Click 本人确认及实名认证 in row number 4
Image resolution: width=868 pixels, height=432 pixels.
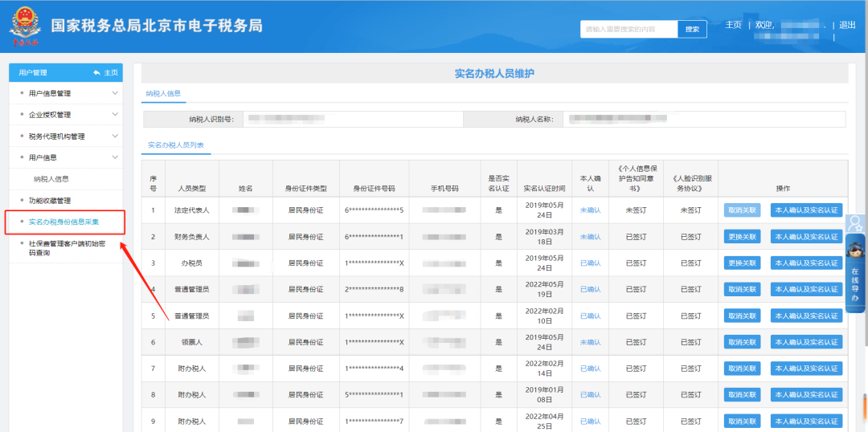pyautogui.click(x=807, y=289)
